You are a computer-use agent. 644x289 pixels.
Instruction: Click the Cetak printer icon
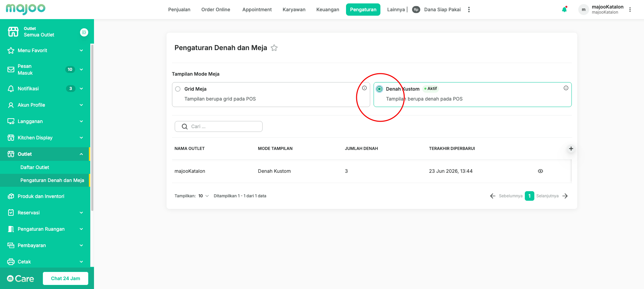pyautogui.click(x=11, y=262)
